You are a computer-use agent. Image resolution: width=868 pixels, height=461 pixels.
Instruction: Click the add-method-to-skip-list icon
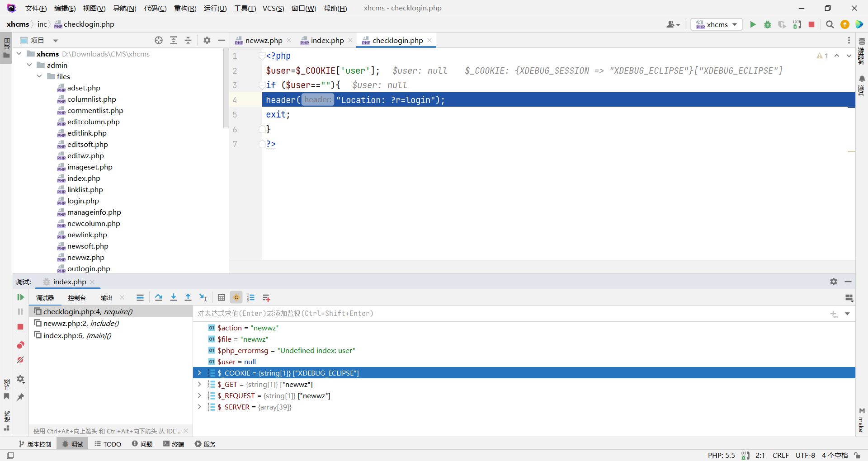(x=266, y=298)
